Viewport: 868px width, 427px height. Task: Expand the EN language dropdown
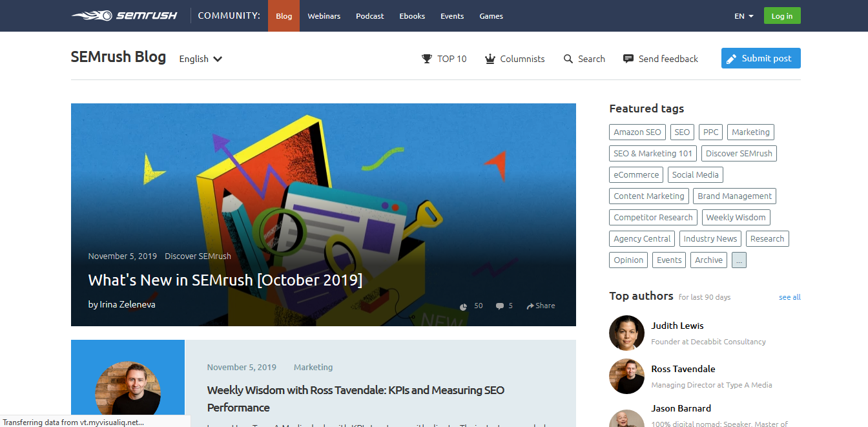pyautogui.click(x=743, y=16)
